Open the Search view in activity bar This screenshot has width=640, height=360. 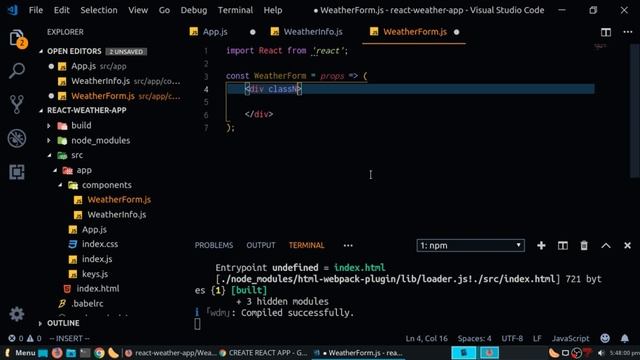[x=17, y=71]
